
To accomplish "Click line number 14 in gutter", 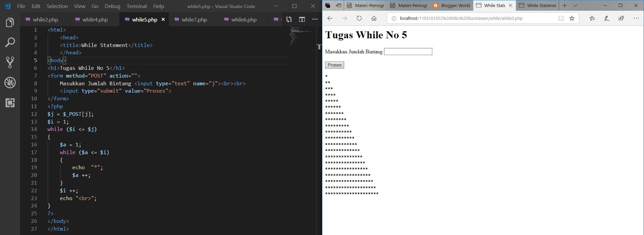I will 34,129.
